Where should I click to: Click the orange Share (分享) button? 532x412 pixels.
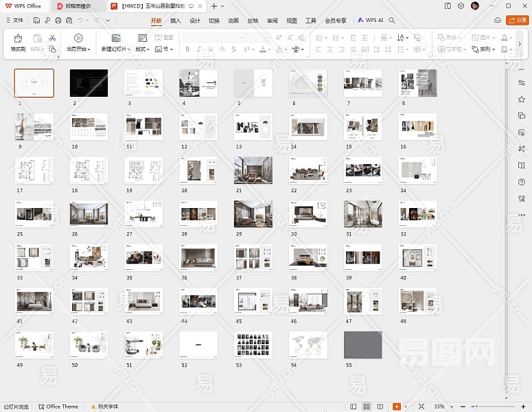[517, 21]
